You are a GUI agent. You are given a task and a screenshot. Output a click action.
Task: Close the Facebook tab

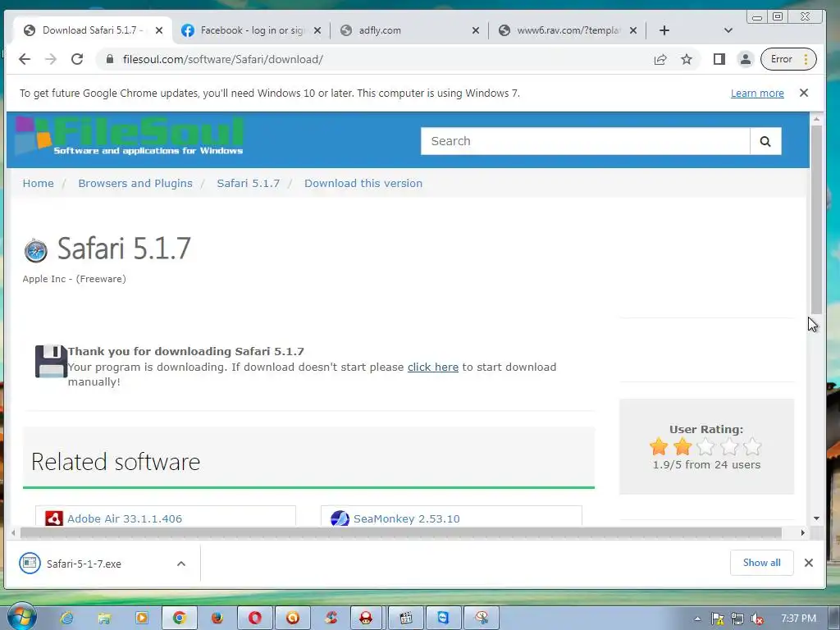[317, 30]
